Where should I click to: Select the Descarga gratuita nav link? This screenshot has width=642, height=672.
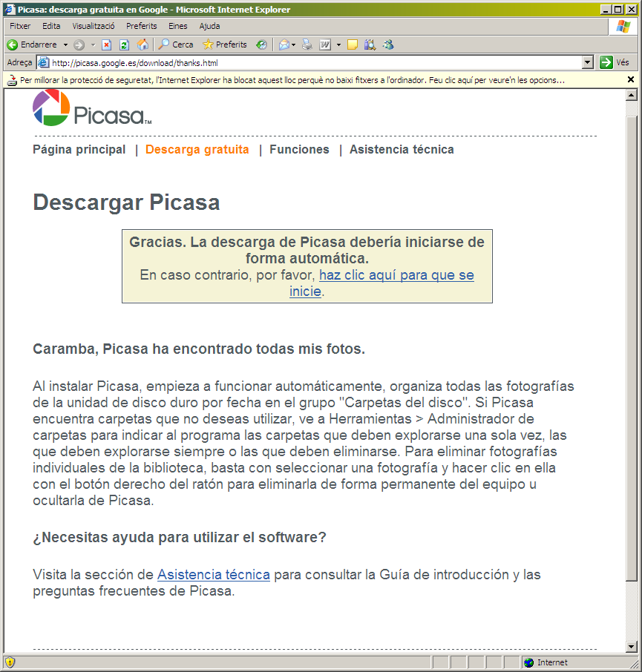(x=197, y=150)
